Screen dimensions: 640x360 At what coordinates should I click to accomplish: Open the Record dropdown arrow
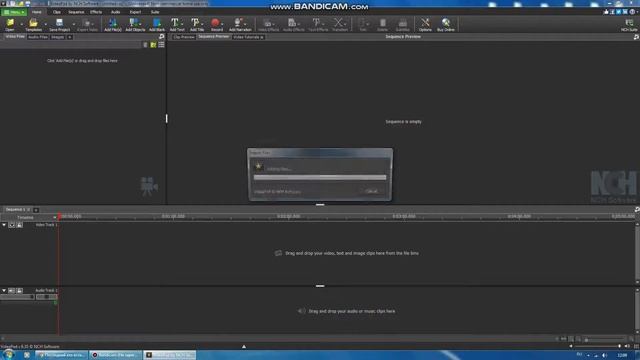222,24
